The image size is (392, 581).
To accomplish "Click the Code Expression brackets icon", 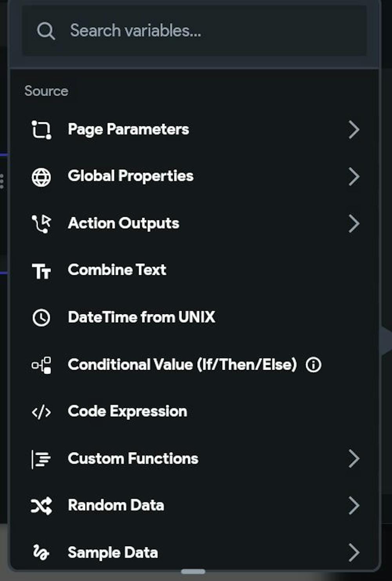I will (x=41, y=412).
